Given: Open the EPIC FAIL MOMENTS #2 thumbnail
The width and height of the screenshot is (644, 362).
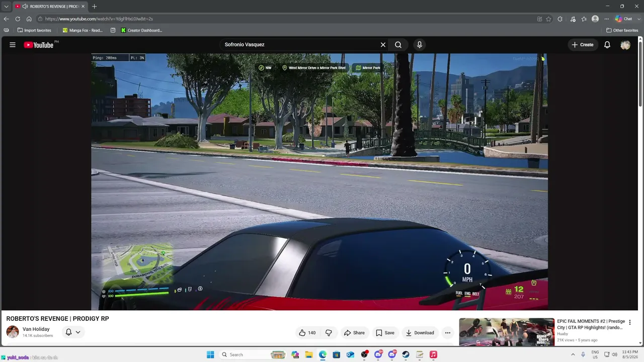Looking at the screenshot, I should pyautogui.click(x=507, y=332).
